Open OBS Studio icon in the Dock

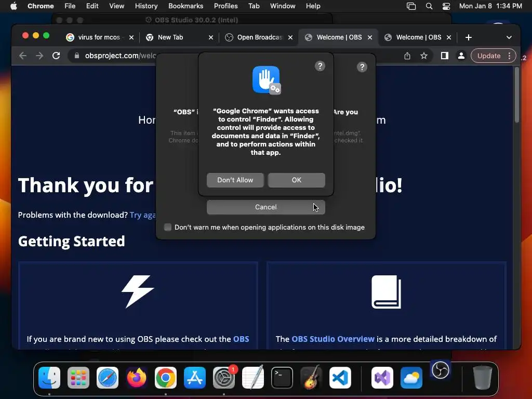[441, 370]
